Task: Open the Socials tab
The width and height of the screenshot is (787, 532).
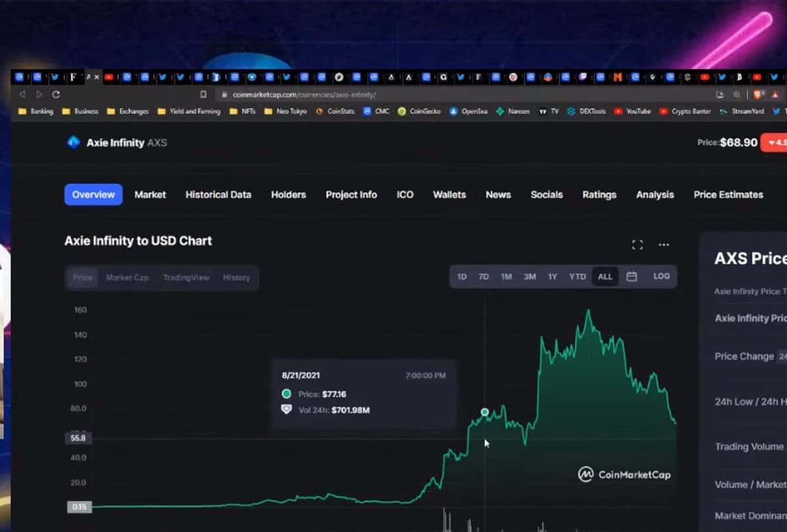Action: click(547, 194)
